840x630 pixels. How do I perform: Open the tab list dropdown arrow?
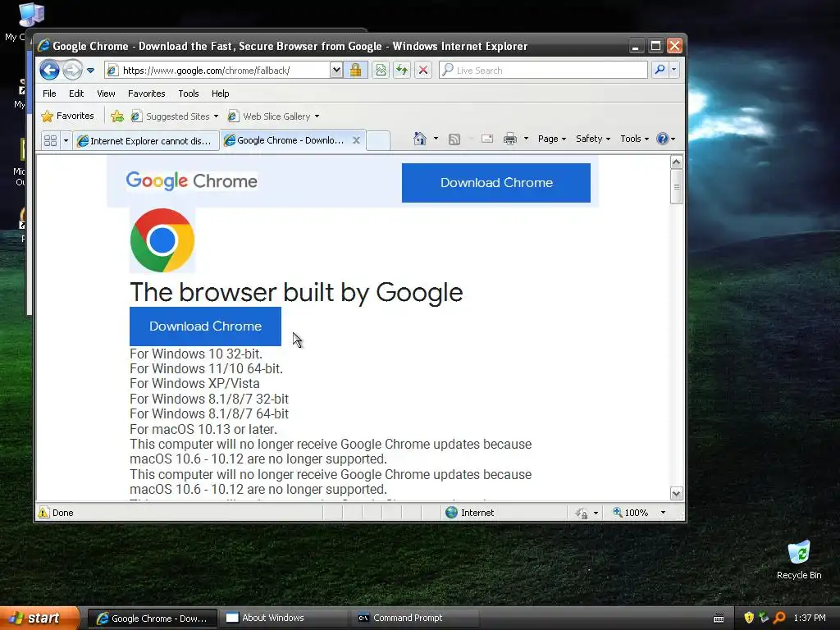pyautogui.click(x=66, y=140)
